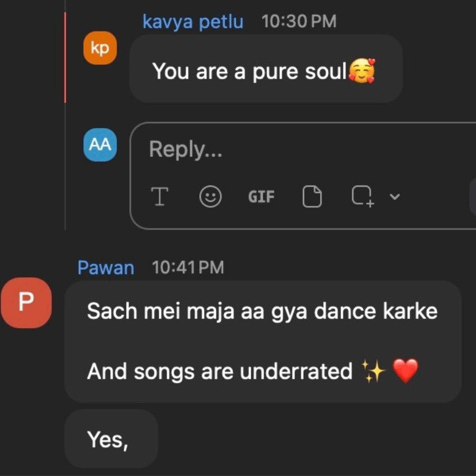Open the "Pawan" sender name
The image size is (476, 476).
106,268
